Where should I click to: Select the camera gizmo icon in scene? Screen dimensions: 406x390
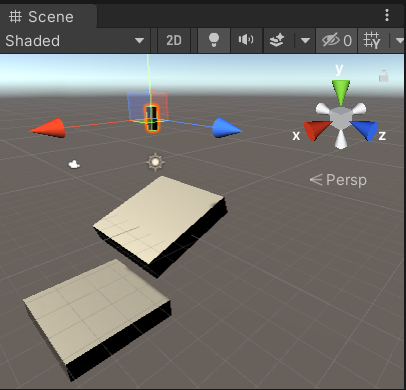click(x=74, y=164)
